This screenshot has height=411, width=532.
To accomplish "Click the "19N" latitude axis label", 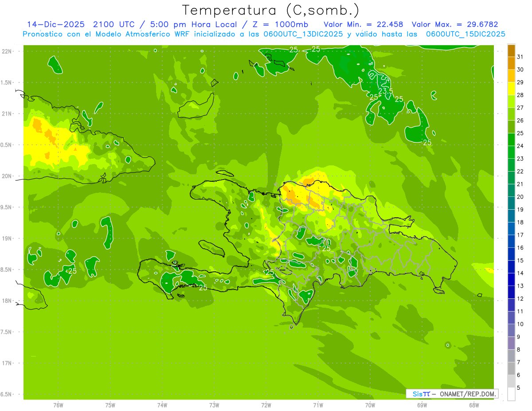I will [7, 239].
